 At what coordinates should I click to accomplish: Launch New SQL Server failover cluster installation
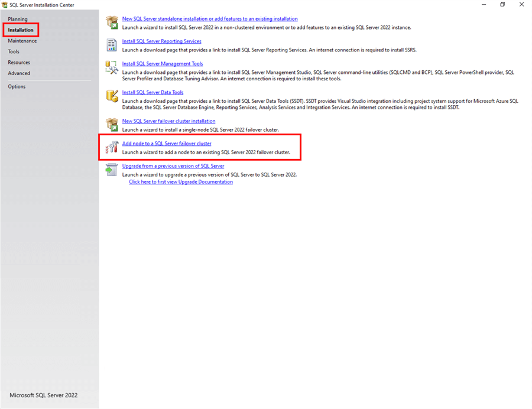coord(168,121)
